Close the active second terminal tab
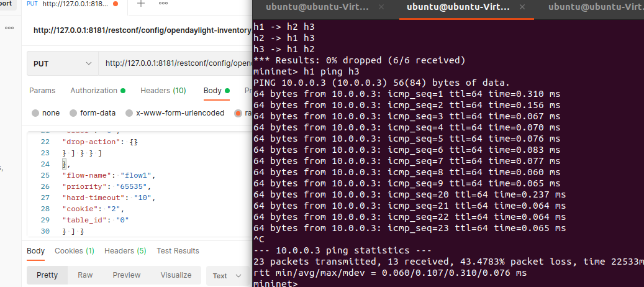The image size is (644, 287). coord(522,7)
